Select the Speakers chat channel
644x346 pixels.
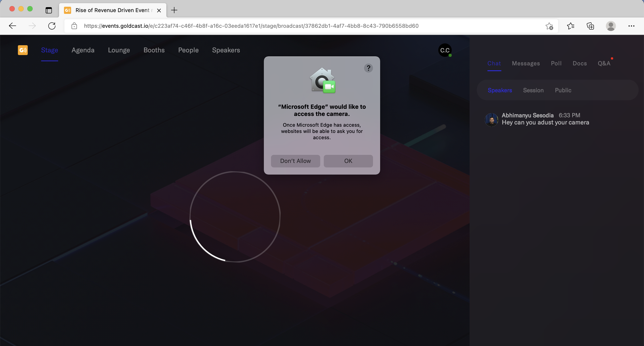(x=500, y=90)
